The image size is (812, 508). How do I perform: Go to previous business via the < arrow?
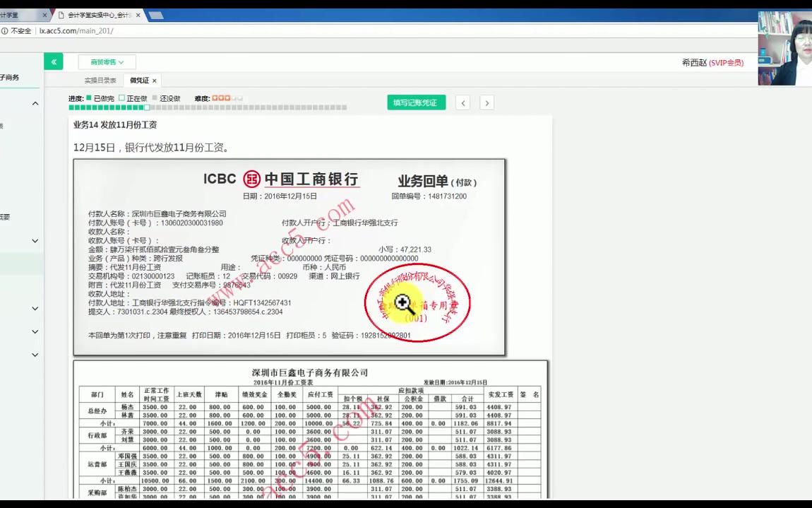pyautogui.click(x=462, y=102)
